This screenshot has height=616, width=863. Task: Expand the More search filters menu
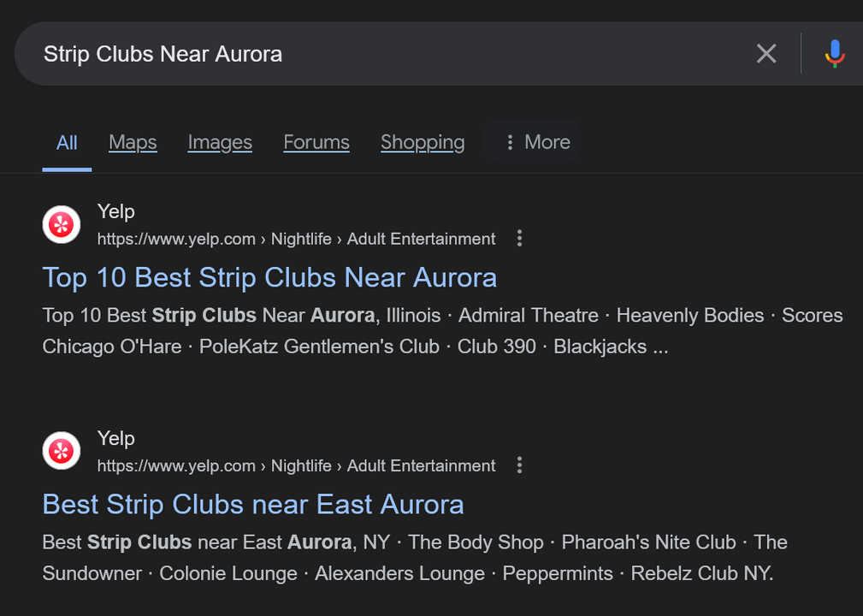pyautogui.click(x=536, y=142)
